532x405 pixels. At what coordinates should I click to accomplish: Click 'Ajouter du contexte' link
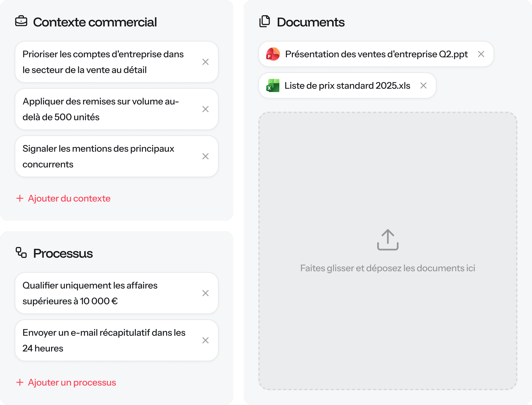tap(69, 198)
